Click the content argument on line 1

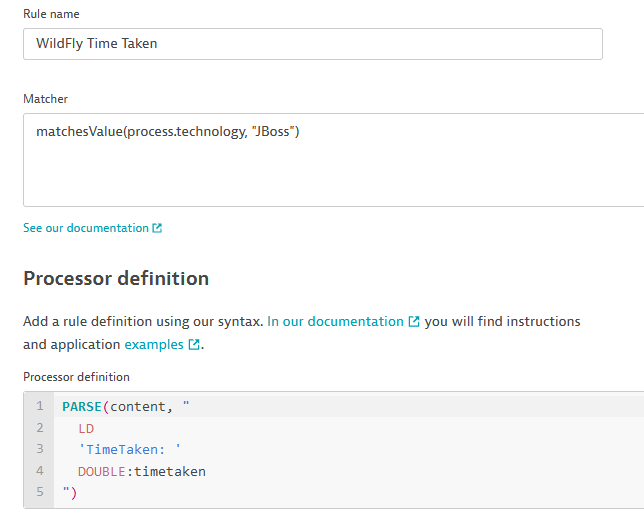(x=138, y=406)
